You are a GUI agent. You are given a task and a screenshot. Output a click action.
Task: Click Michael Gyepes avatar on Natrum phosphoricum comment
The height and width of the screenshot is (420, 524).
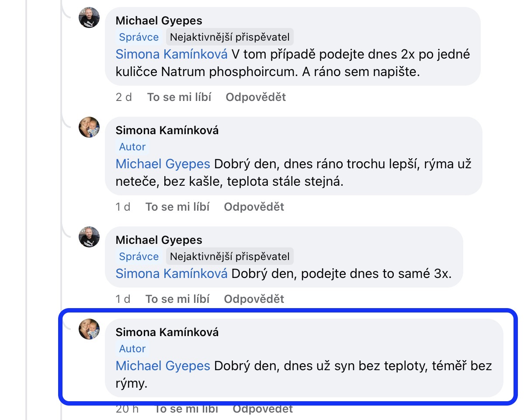pyautogui.click(x=89, y=18)
